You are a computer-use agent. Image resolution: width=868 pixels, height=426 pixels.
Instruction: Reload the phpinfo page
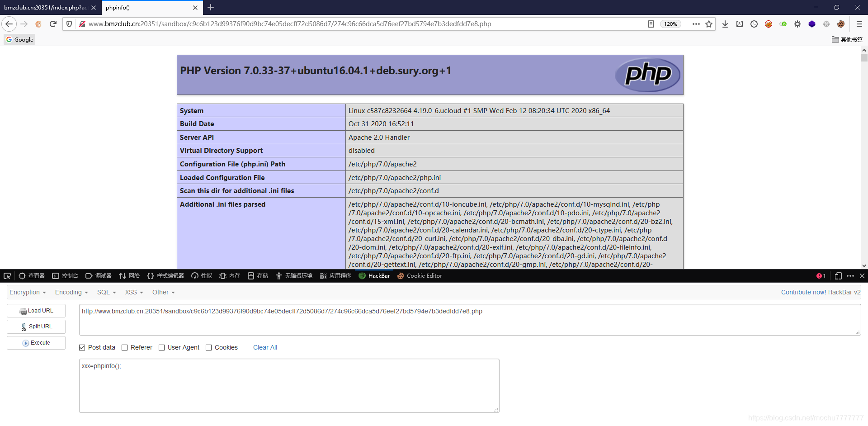[53, 24]
